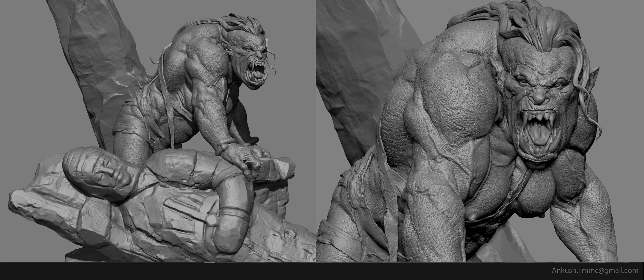Click the Ankush.jimmc@gmail.com email text
This screenshot has width=644, height=280.
click(595, 271)
